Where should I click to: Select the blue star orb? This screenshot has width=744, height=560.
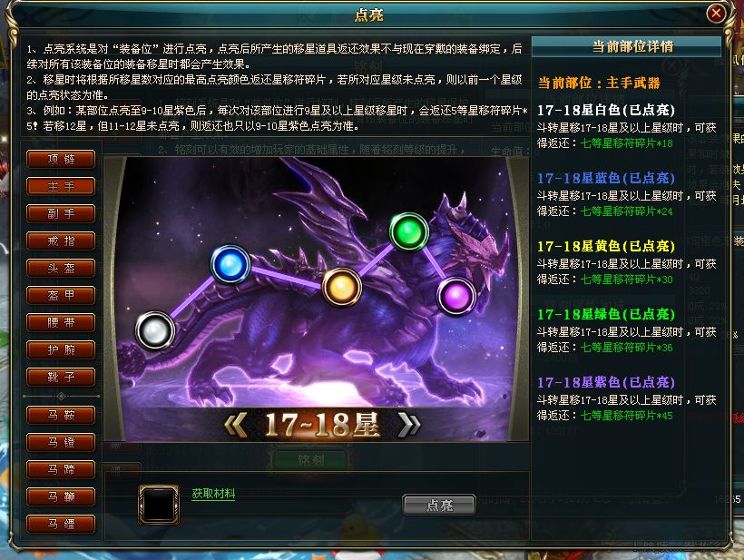[230, 264]
